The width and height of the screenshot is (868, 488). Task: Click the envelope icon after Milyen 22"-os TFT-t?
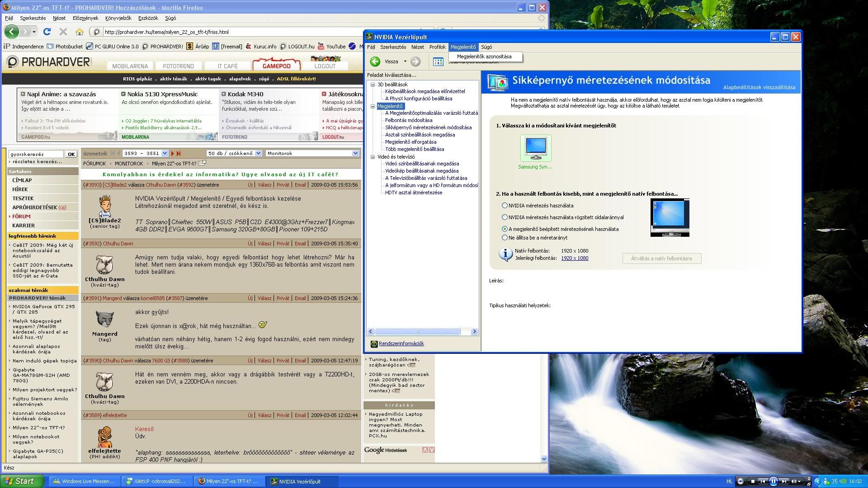coord(202,163)
